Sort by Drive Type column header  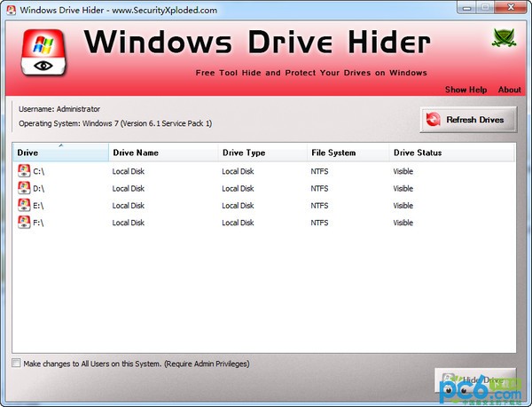click(x=262, y=153)
